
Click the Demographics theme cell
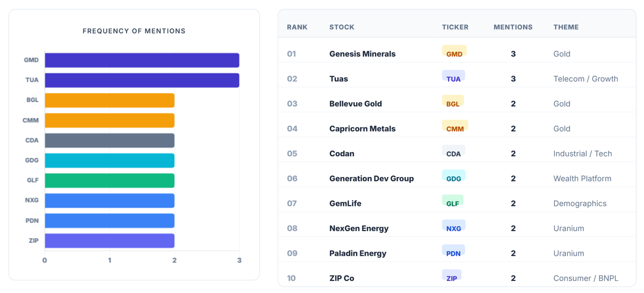[580, 203]
